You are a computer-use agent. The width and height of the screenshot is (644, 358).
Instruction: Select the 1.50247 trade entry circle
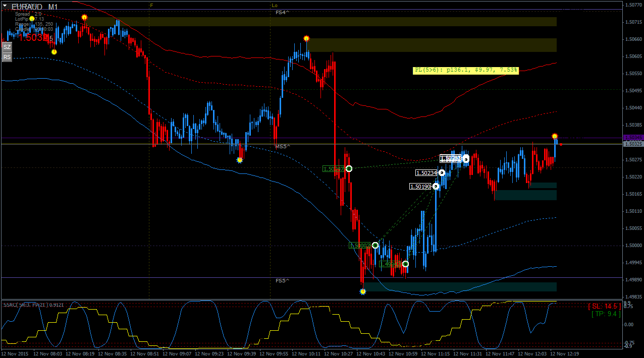tap(349, 168)
